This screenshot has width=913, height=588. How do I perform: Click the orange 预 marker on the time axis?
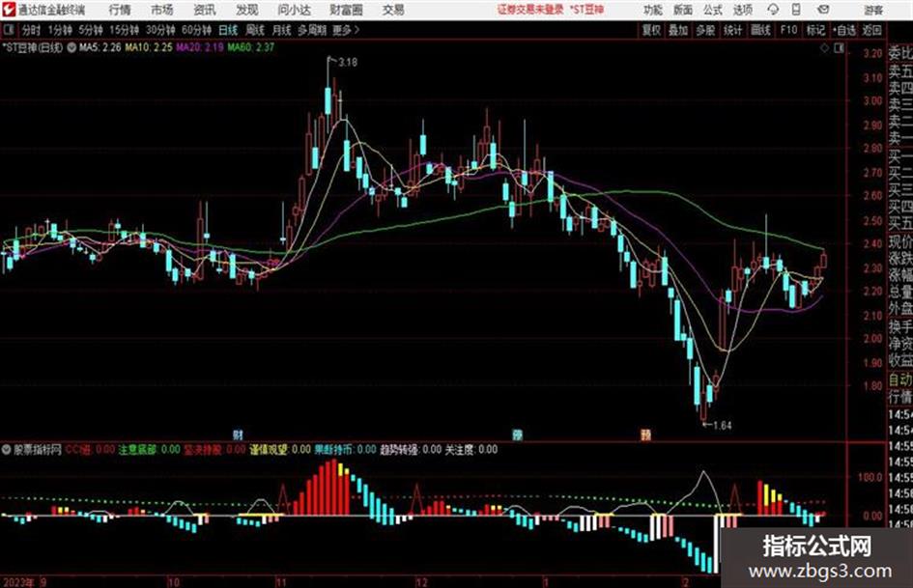pos(645,434)
